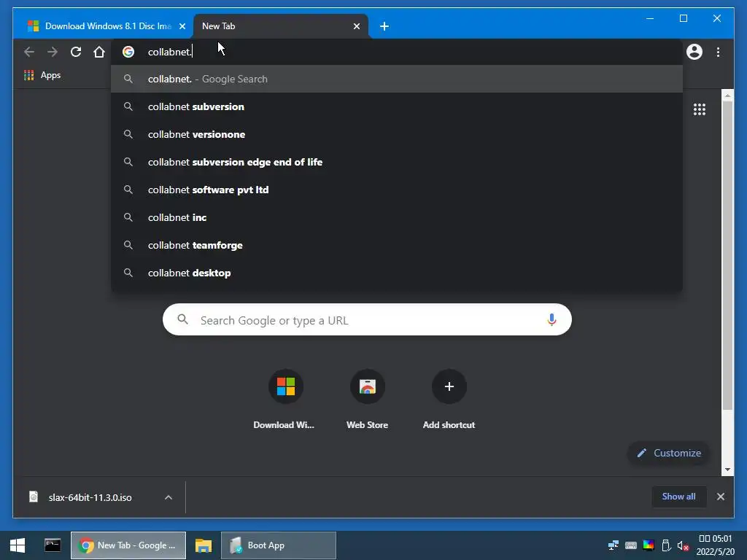
Task: Select 'collabnet teamforge' suggestion
Action: 396,245
